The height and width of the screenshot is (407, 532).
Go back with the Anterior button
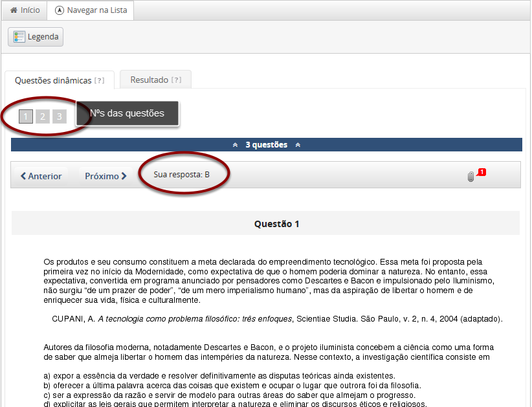[x=41, y=176]
